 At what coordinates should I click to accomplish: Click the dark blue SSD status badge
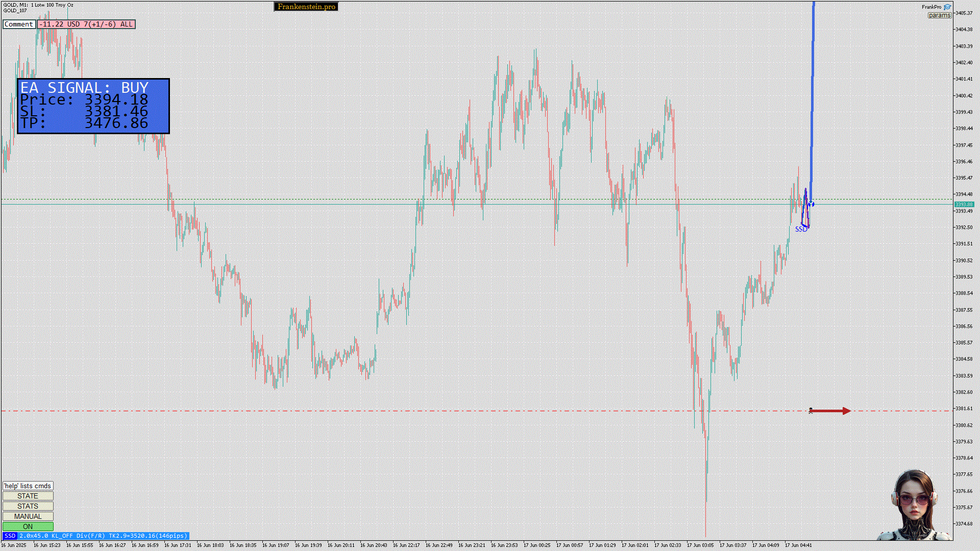[x=10, y=536]
